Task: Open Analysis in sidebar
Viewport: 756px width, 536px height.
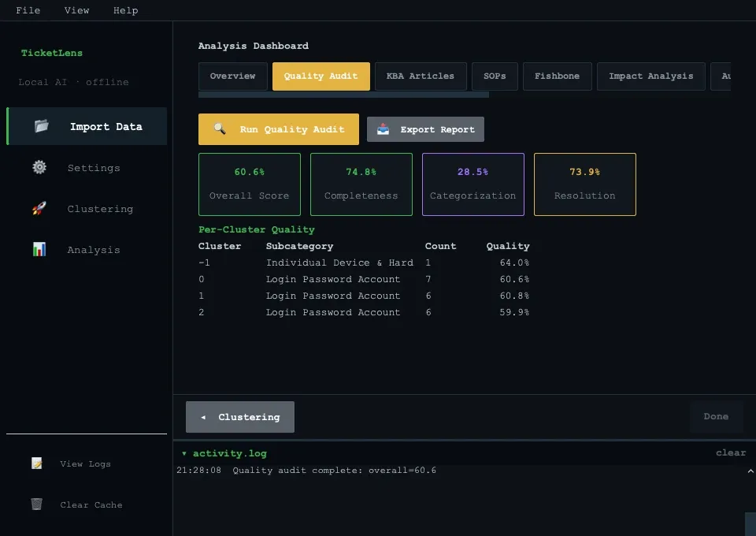Action: click(87, 249)
